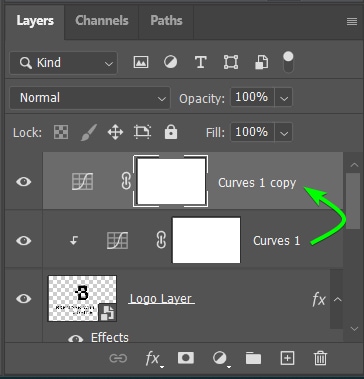Create a new group folder icon
Viewport: 364px width, 379px height.
[253, 358]
